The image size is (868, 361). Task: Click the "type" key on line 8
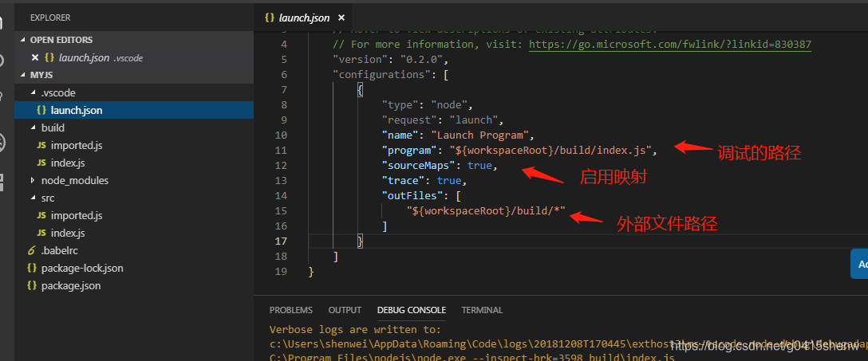(x=400, y=104)
